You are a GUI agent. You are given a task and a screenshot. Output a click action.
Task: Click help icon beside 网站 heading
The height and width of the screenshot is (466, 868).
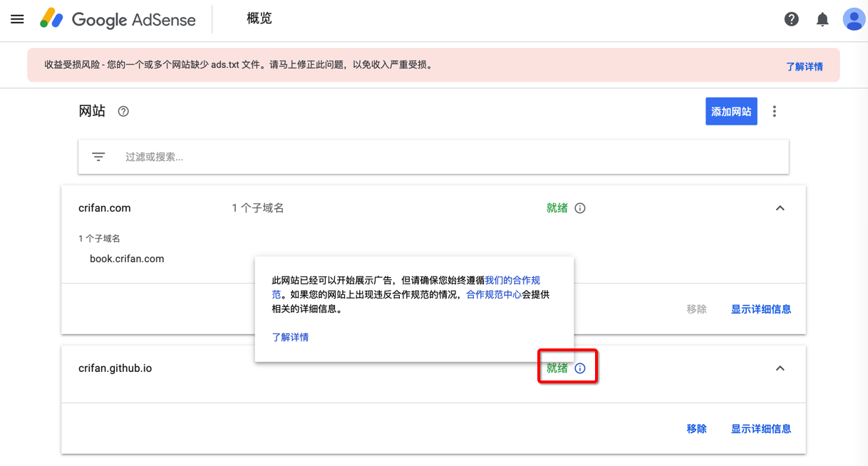click(123, 111)
